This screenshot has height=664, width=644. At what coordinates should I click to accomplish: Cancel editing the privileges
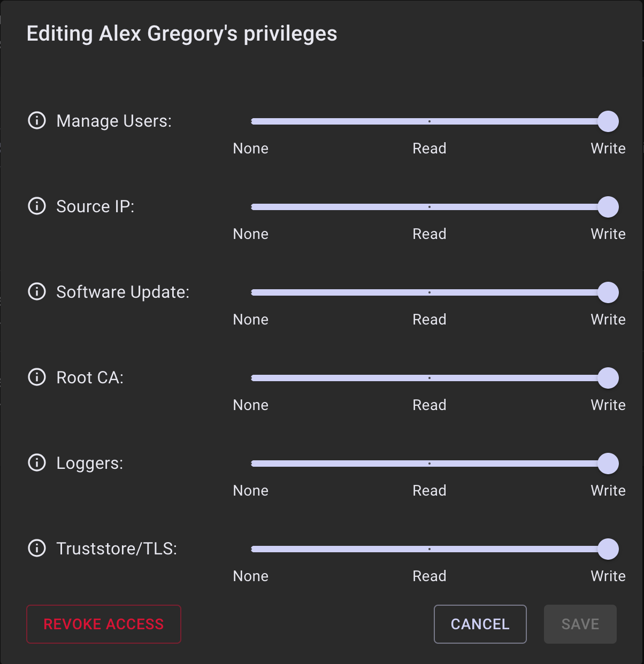[x=480, y=624]
